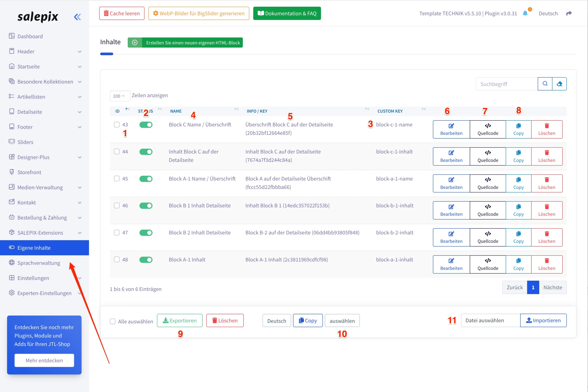Viewport: 588px width, 392px height.
Task: Toggle status switch for block 45
Action: tap(146, 179)
